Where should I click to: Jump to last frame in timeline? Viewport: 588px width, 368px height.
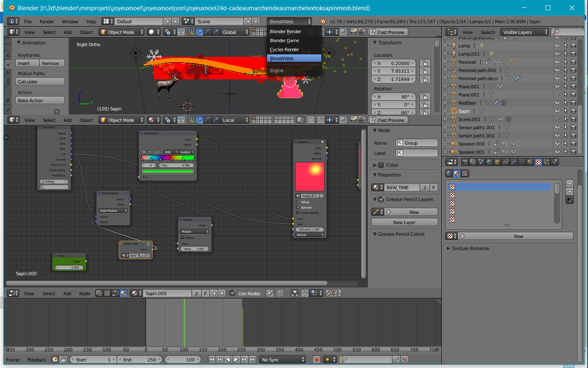tap(252, 359)
